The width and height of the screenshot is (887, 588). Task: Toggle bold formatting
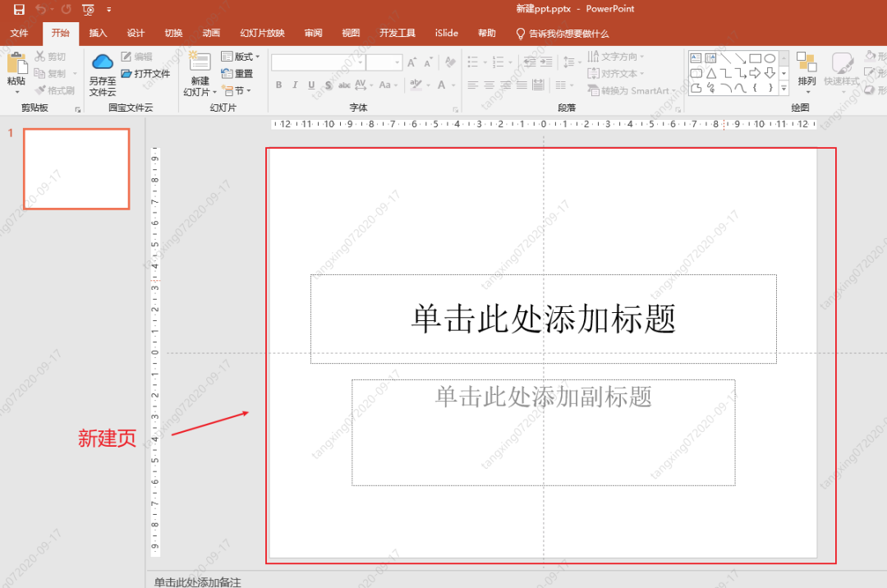click(278, 85)
